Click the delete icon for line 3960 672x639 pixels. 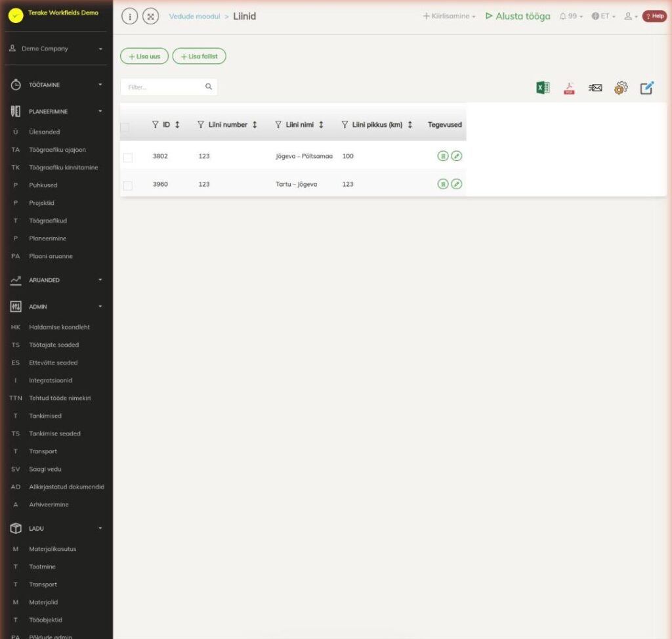point(443,184)
